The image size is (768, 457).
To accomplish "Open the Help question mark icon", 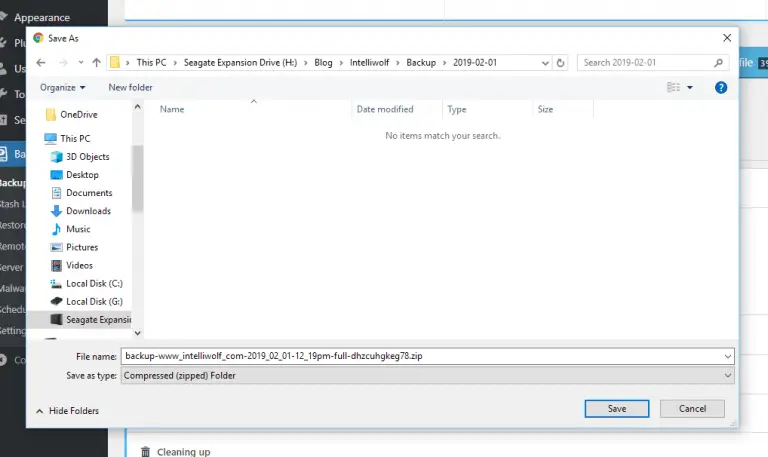I will 721,88.
